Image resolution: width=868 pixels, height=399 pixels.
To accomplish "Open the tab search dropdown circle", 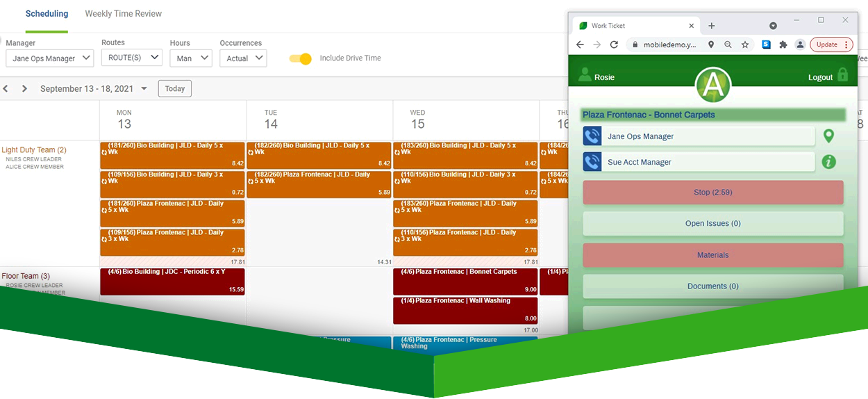I will click(773, 26).
